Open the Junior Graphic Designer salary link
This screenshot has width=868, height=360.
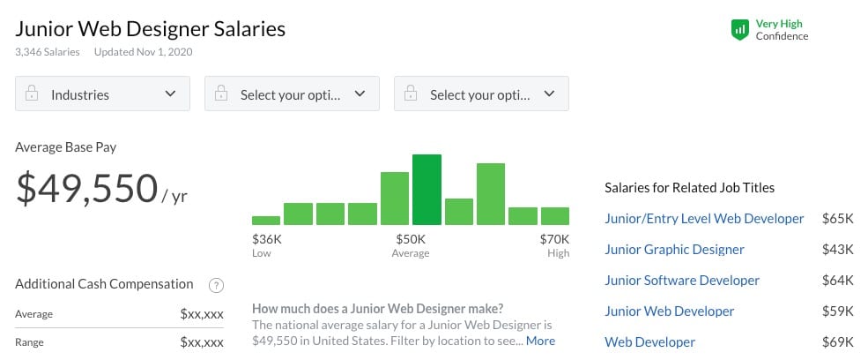click(674, 250)
